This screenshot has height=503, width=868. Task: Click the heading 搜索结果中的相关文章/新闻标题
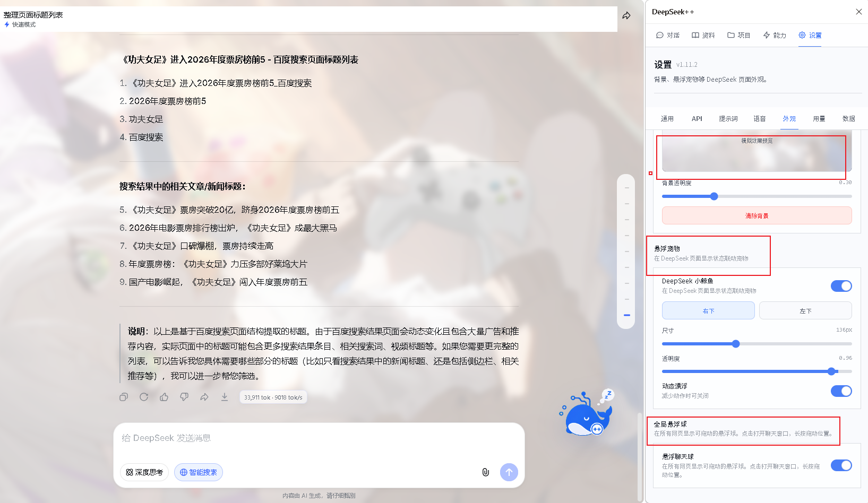182,186
